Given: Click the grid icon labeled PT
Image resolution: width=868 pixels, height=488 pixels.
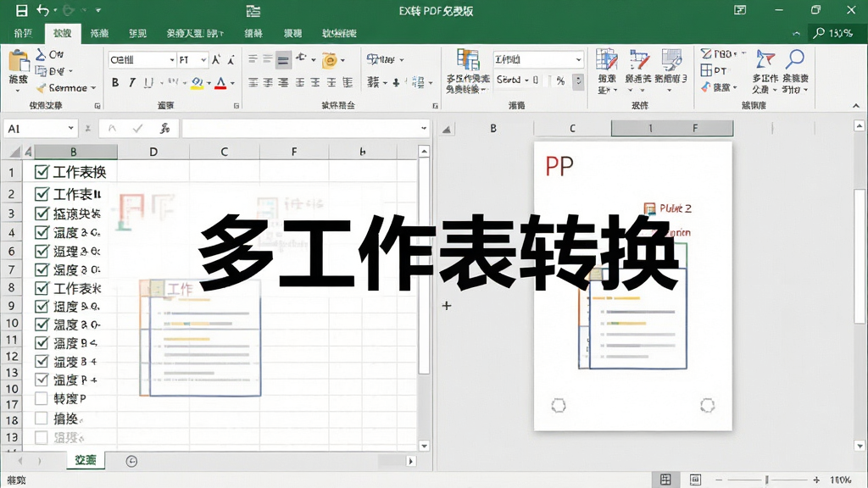Looking at the screenshot, I should point(706,70).
